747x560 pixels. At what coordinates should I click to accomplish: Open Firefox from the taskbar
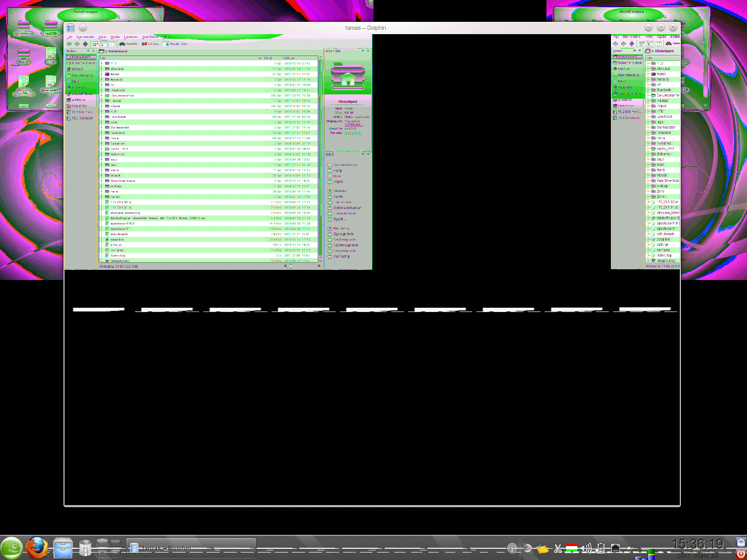click(37, 548)
